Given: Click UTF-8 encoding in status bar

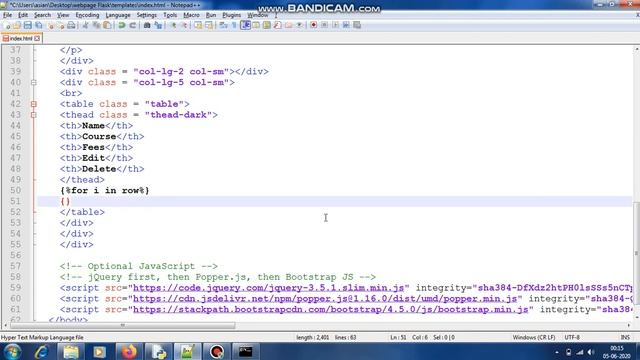Looking at the screenshot, I should pos(572,338).
